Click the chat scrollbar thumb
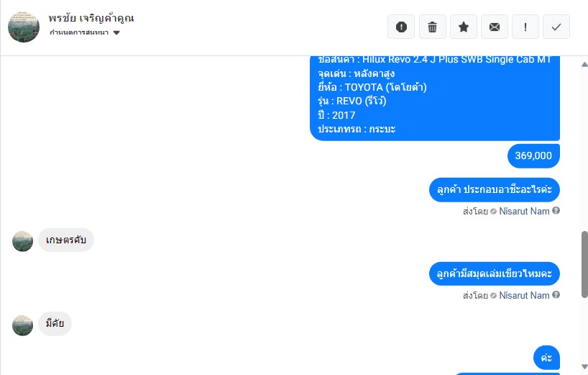The width and height of the screenshot is (588, 375). [x=584, y=264]
